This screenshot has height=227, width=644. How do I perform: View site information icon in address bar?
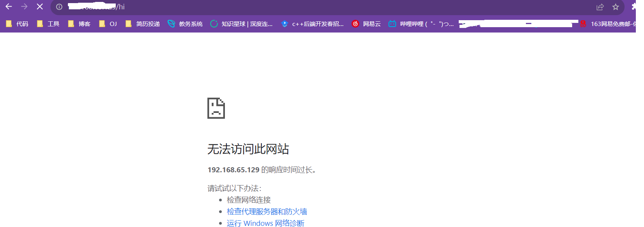[x=59, y=7]
